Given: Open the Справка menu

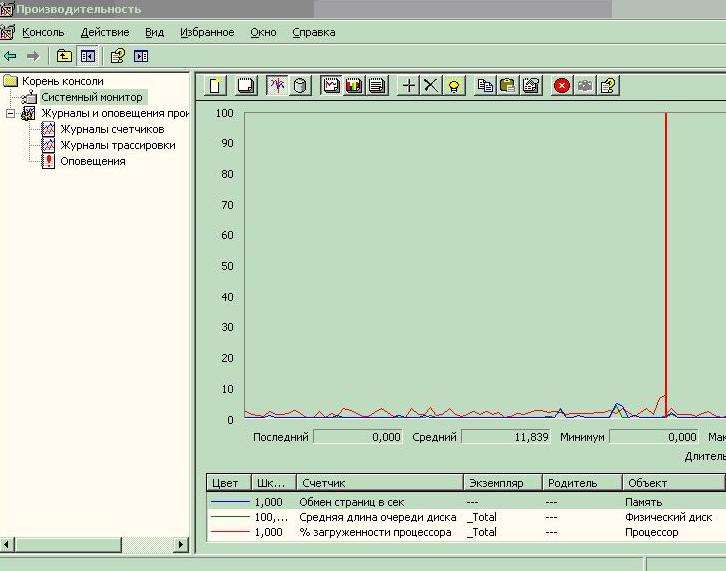Looking at the screenshot, I should tap(314, 32).
